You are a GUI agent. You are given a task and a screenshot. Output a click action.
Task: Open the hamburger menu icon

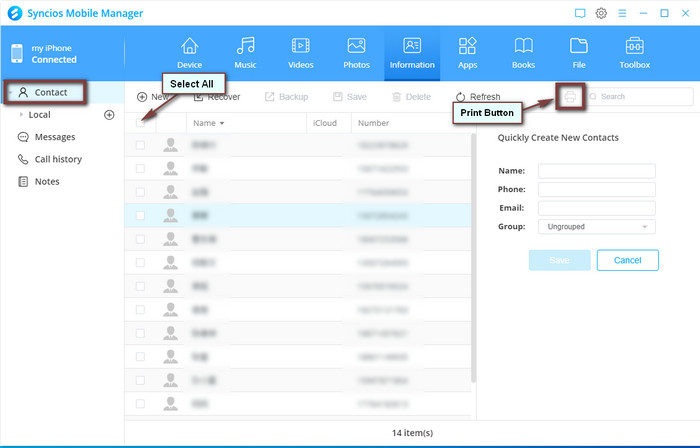(x=622, y=13)
